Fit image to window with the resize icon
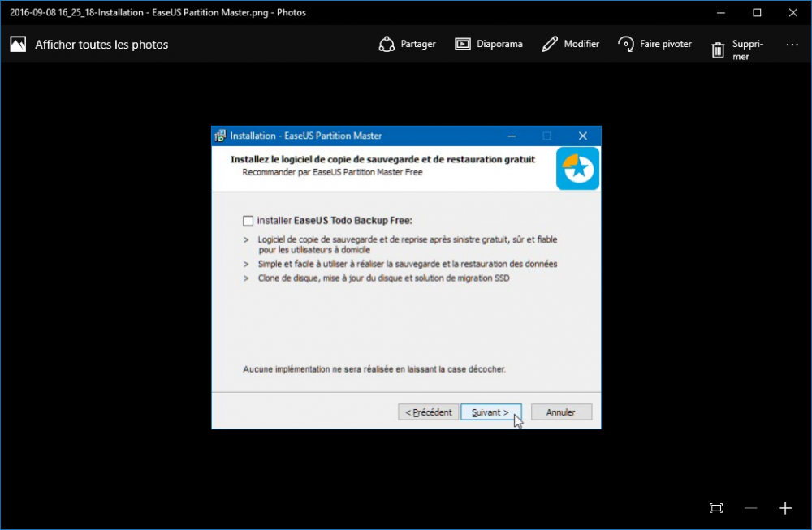This screenshot has width=812, height=530. 716,508
